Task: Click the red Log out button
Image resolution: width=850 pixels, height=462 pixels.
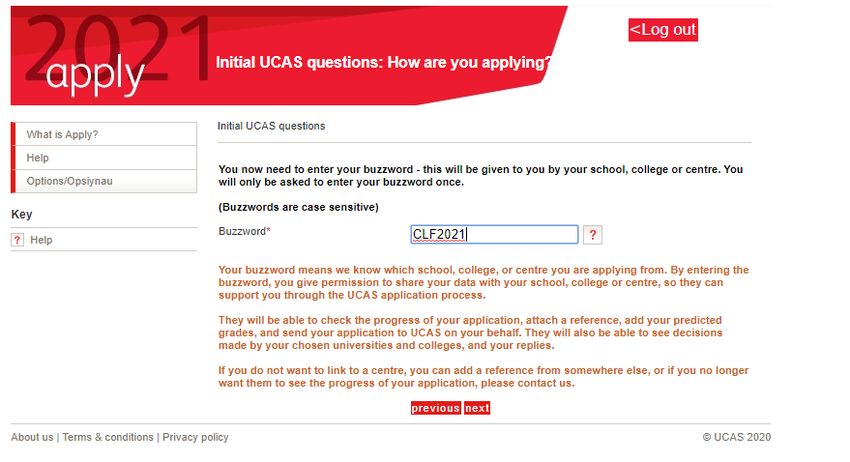Action: [662, 29]
